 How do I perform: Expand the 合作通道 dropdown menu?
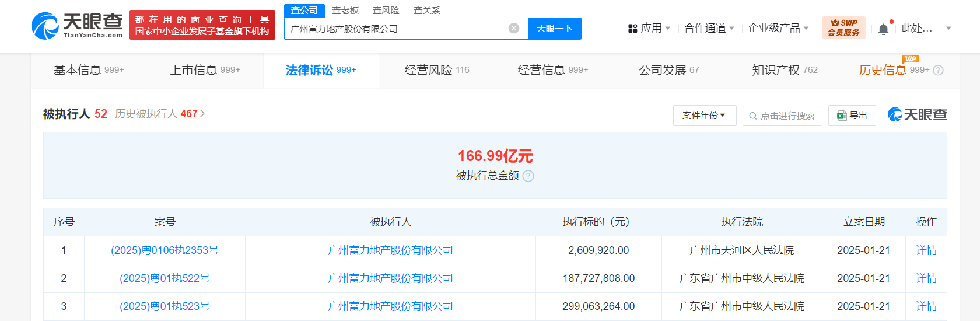709,28
